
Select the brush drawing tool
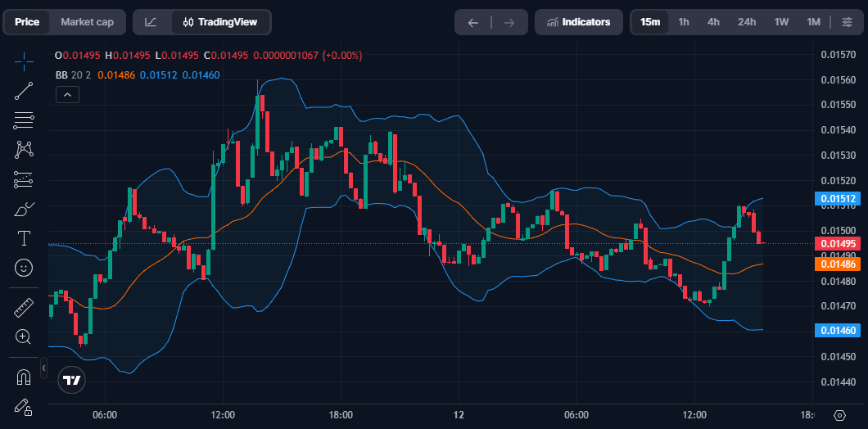[24, 209]
